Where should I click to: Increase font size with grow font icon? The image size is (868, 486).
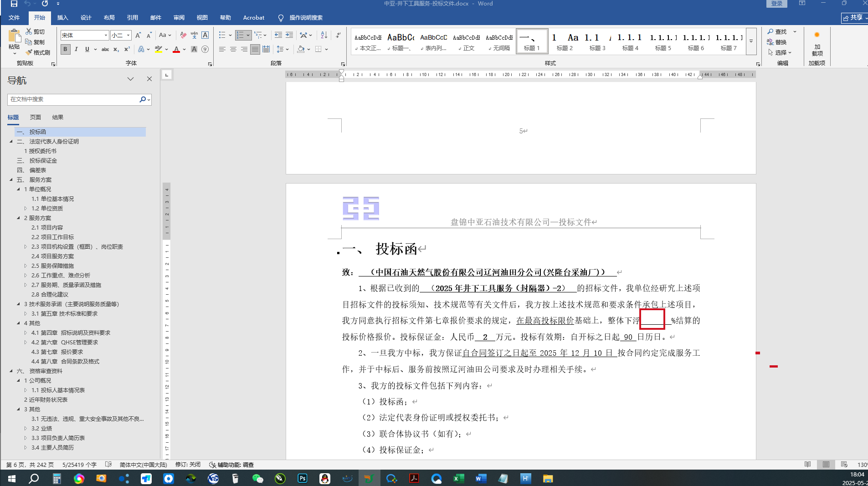coord(138,35)
